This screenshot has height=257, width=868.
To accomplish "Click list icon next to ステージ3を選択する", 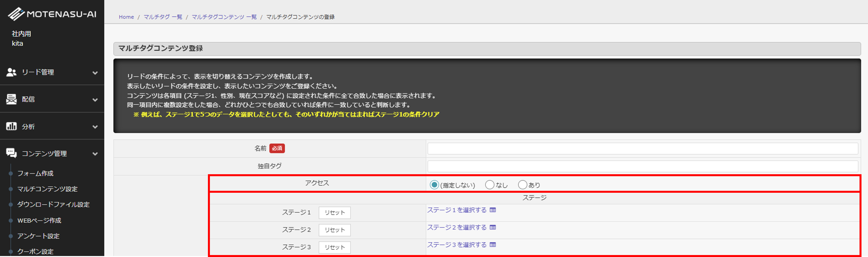I will [x=493, y=245].
